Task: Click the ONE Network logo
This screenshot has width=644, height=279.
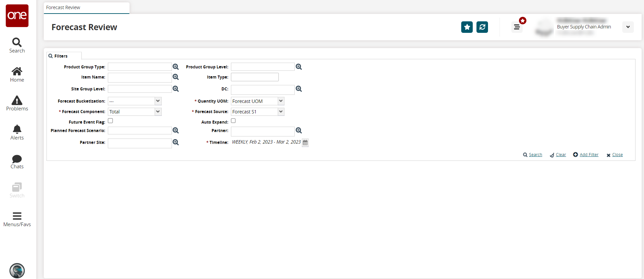Action: pyautogui.click(x=17, y=16)
